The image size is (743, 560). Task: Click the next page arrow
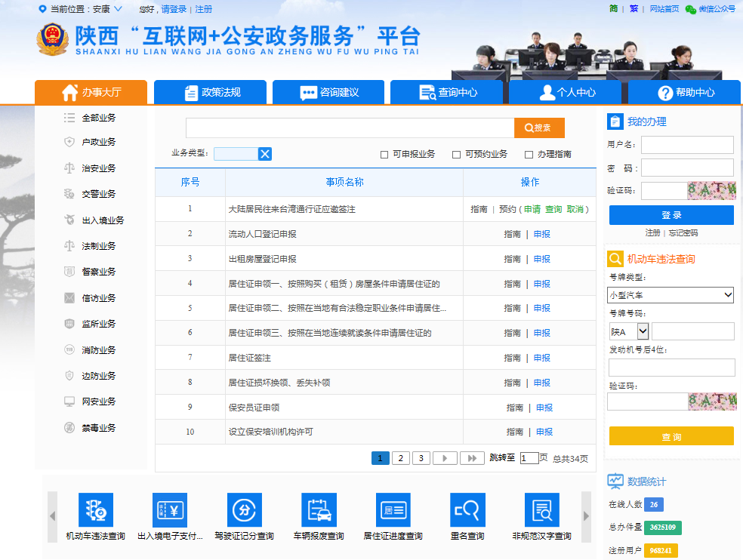[x=445, y=458]
